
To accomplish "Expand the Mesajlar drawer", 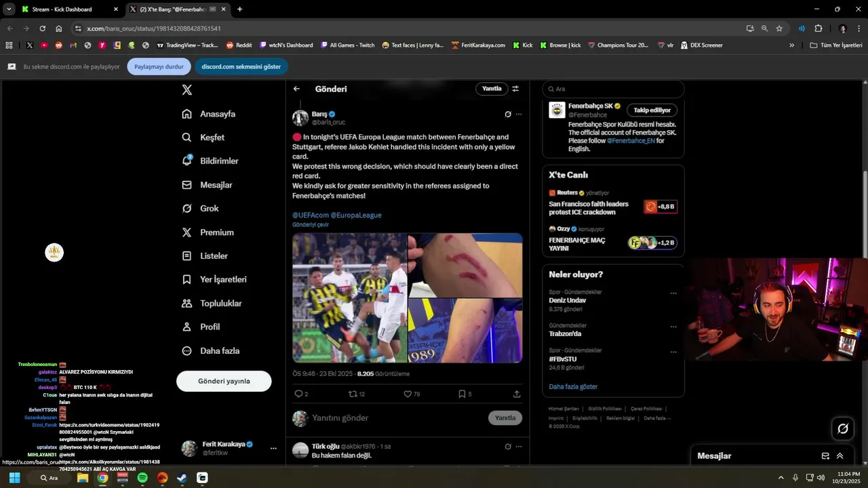I will (x=840, y=456).
